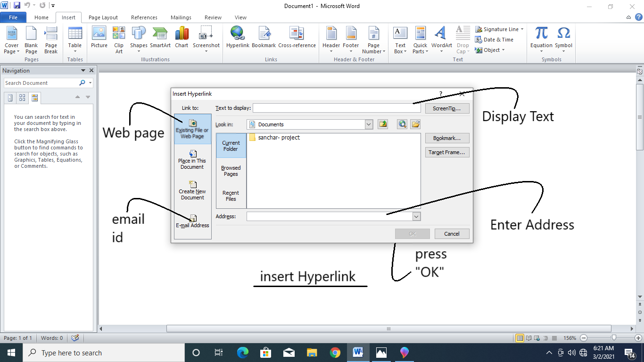Click the zoom slider in status bar
This screenshot has height=362, width=644.
pos(613,338)
